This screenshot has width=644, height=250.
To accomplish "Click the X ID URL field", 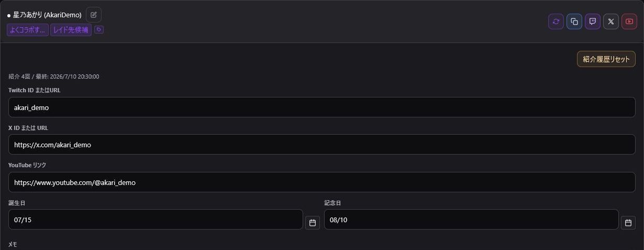I will [322, 145].
